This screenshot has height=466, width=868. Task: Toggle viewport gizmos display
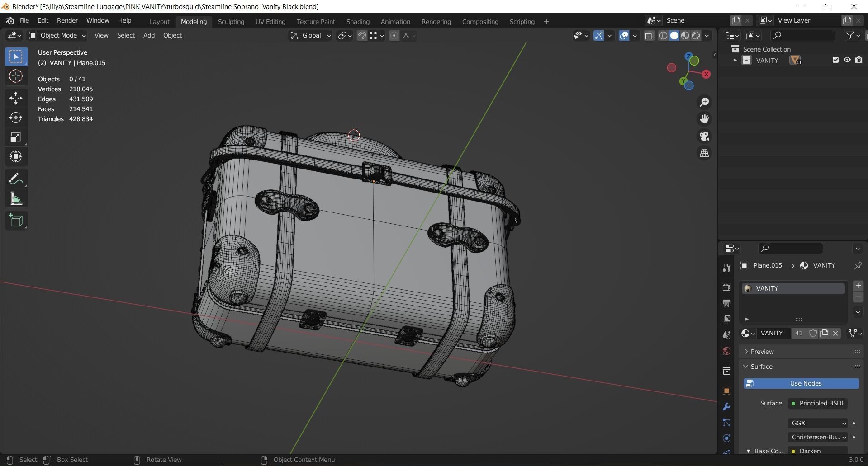pyautogui.click(x=598, y=35)
